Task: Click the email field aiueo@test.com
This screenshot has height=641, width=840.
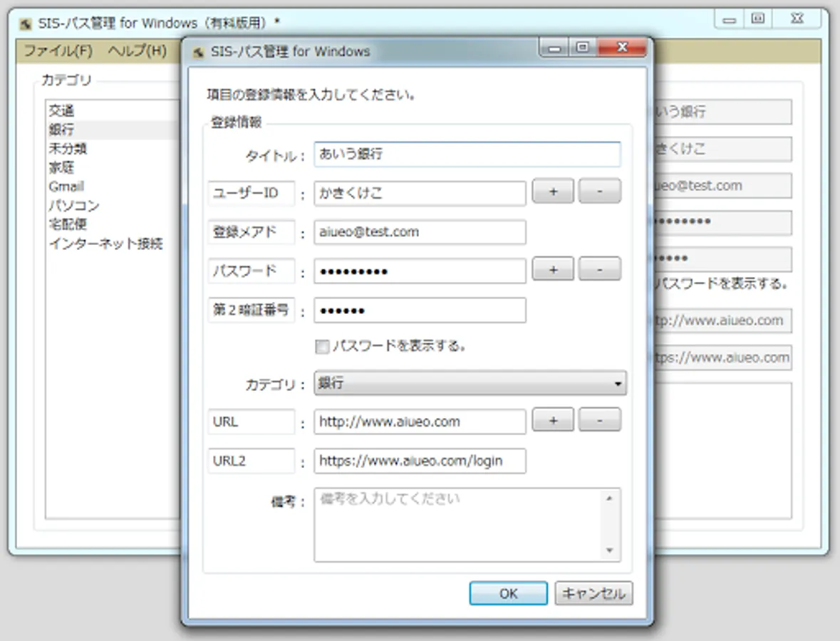Action: pos(420,232)
